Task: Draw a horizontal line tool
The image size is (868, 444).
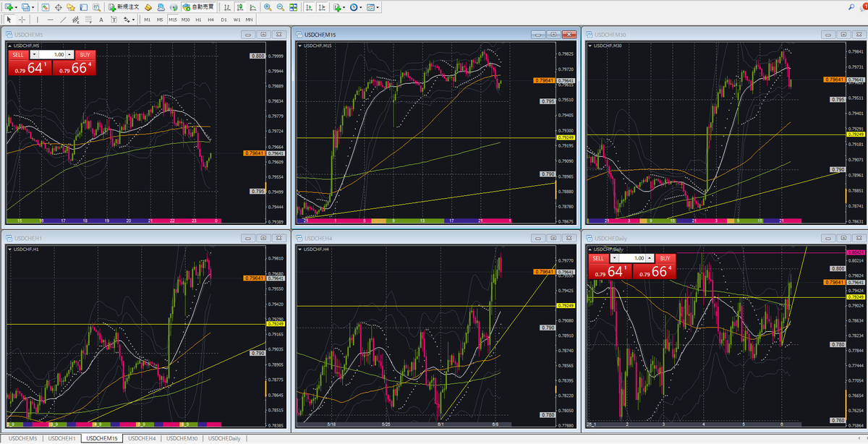Action: (50, 20)
